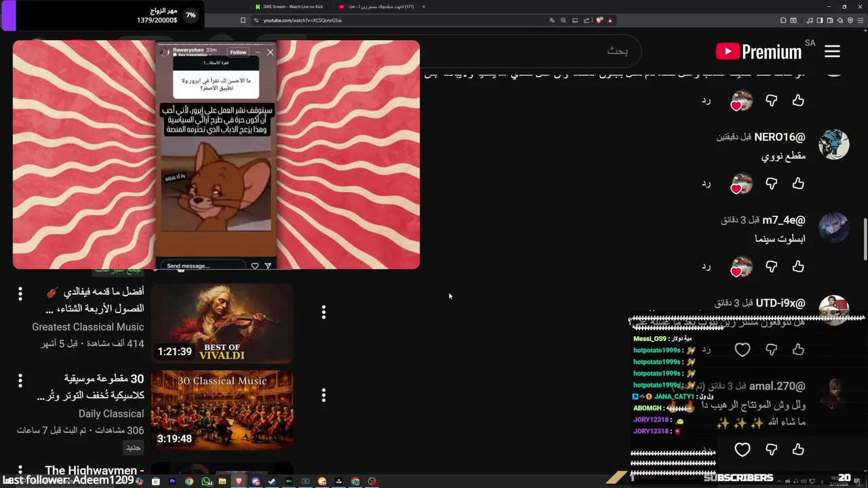Open a new browser tab
Viewport: 868px width, 488px height.
pyautogui.click(x=424, y=7)
